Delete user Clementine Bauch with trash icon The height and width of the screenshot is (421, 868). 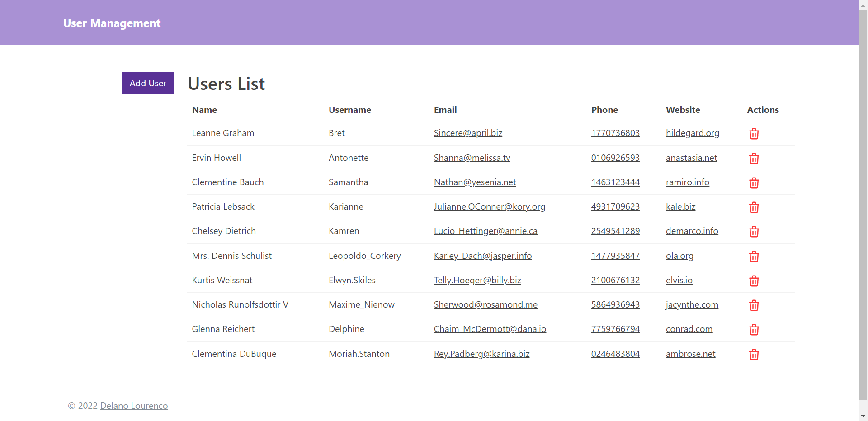754,183
